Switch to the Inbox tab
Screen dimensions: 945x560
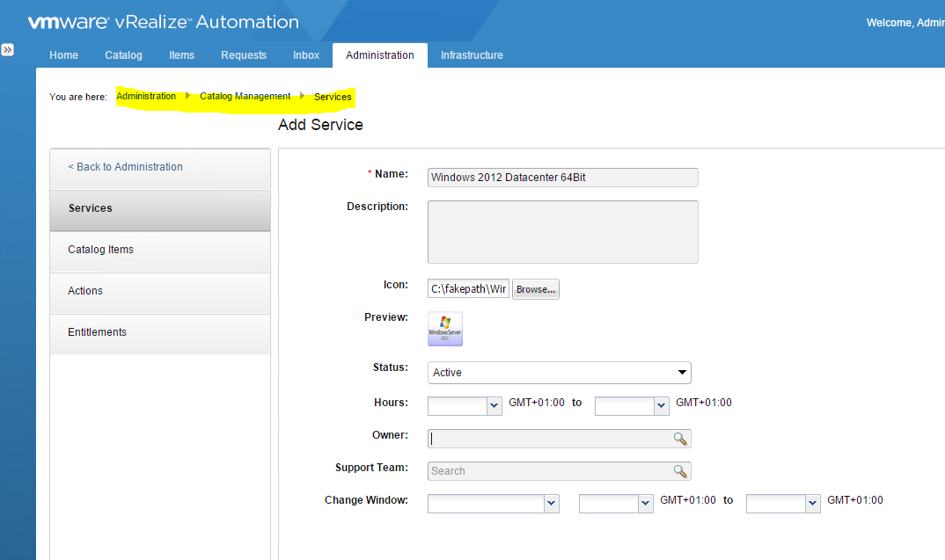pyautogui.click(x=306, y=55)
